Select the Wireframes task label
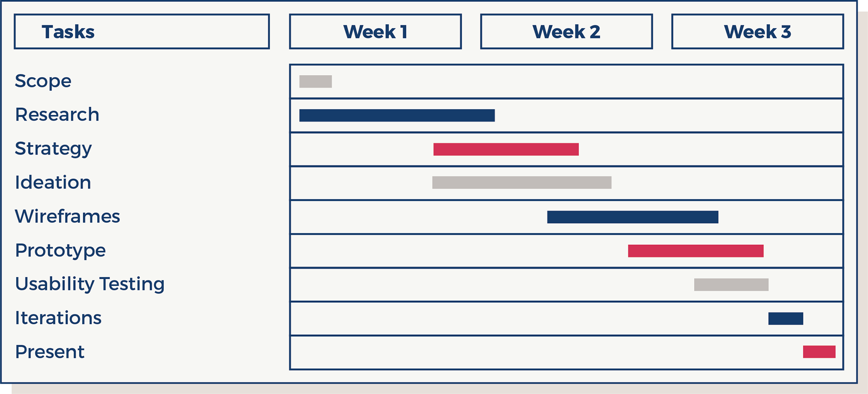The width and height of the screenshot is (868, 394). click(x=67, y=216)
